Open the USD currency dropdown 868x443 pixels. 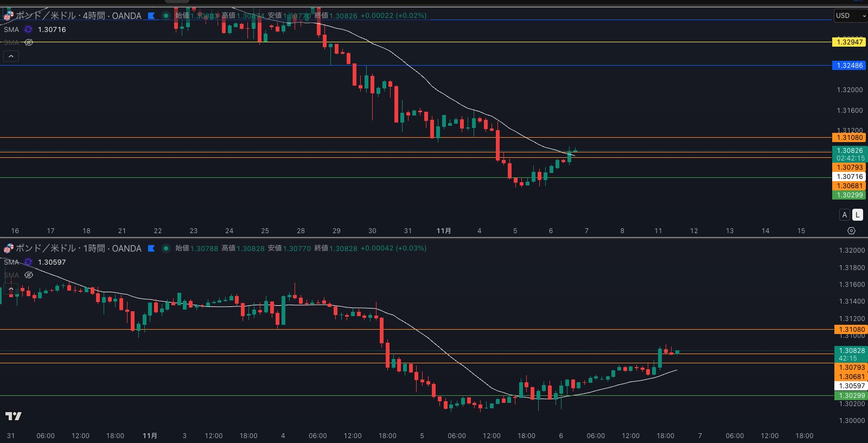pyautogui.click(x=850, y=16)
